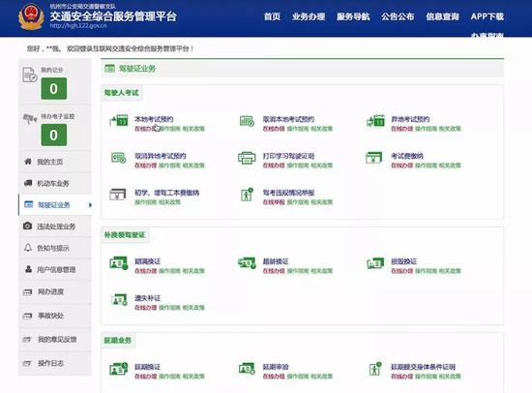Expand the arrow beside sidebar 驾驶证业务
This screenshot has width=532, height=393.
(x=90, y=205)
